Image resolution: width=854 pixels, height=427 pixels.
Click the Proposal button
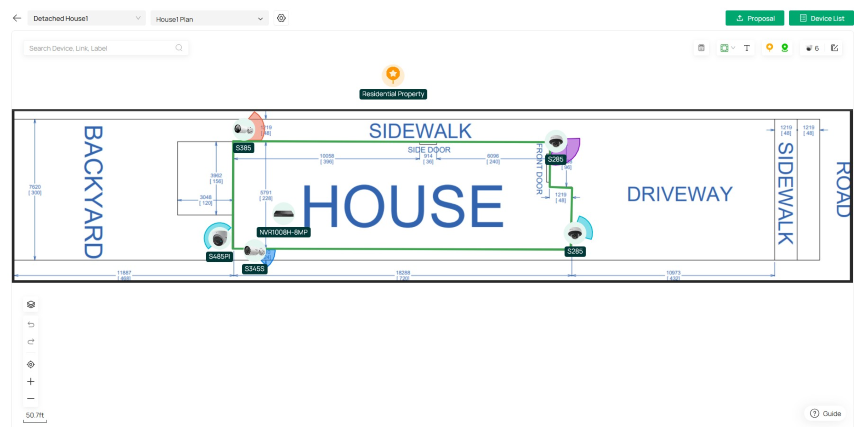(x=754, y=18)
